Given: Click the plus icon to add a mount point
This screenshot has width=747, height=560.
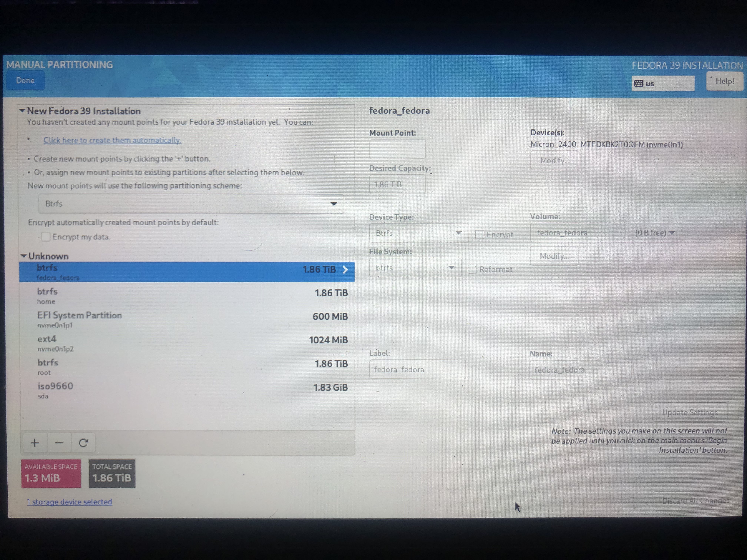Looking at the screenshot, I should click(x=35, y=443).
